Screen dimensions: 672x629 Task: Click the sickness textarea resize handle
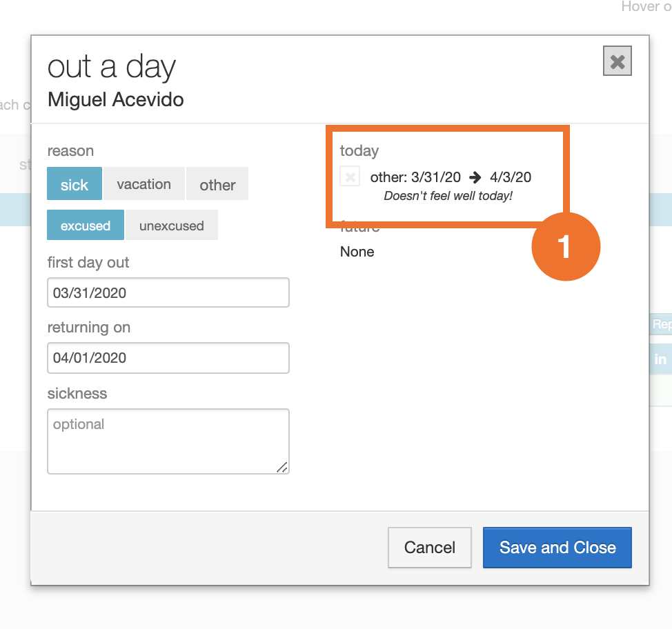(x=281, y=467)
